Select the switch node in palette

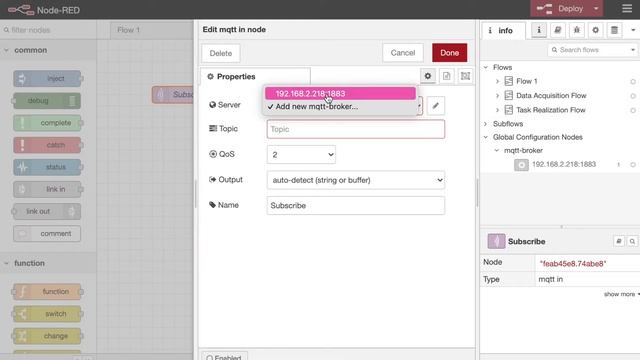tap(47, 314)
